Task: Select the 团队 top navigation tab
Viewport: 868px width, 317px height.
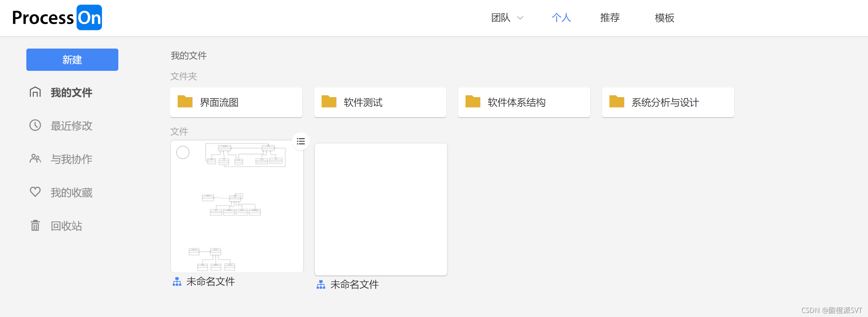Action: click(x=501, y=18)
